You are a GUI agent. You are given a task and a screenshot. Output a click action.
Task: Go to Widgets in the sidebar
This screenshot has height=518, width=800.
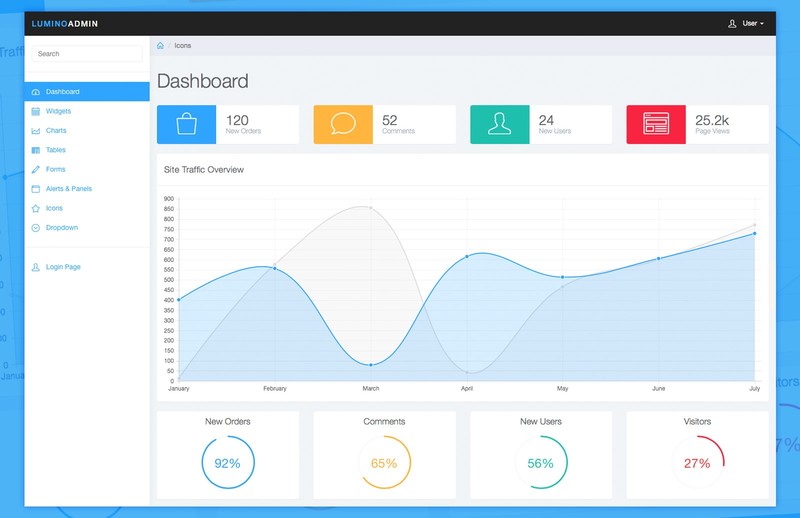coord(58,111)
